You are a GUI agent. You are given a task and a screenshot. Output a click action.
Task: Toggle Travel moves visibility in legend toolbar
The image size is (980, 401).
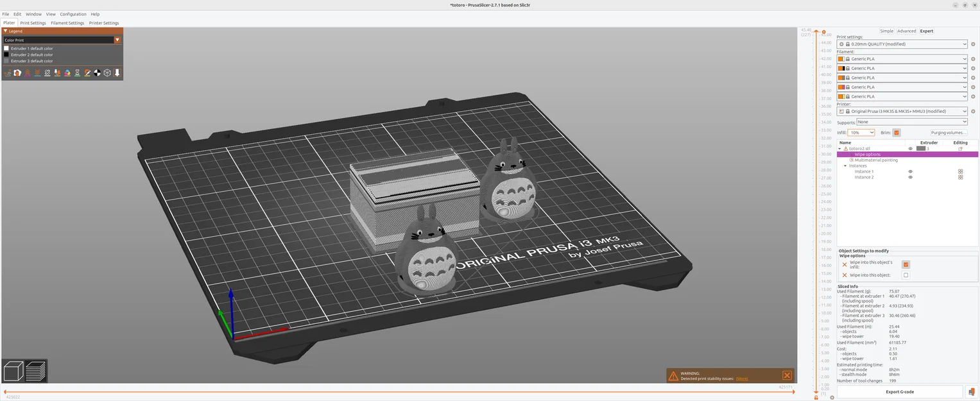[8, 73]
